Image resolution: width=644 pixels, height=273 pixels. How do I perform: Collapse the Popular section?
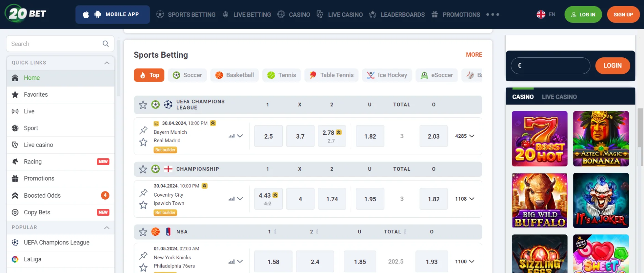[x=107, y=228]
